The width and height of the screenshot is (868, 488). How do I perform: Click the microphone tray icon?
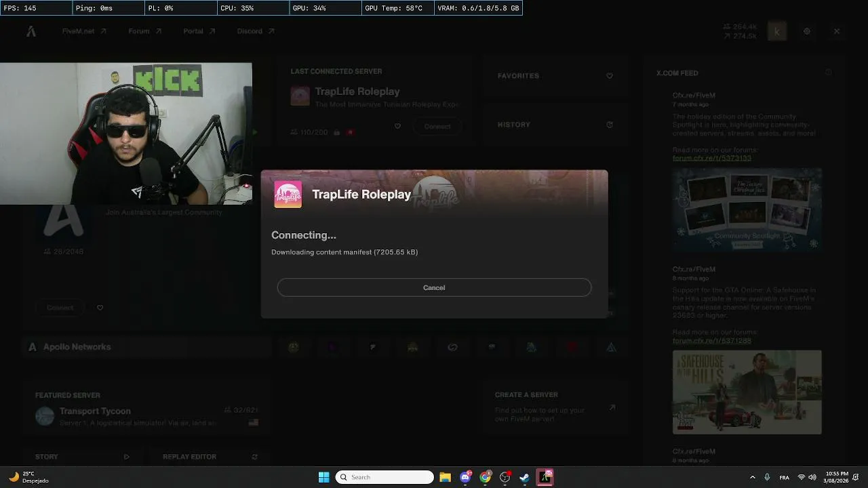pos(767,477)
